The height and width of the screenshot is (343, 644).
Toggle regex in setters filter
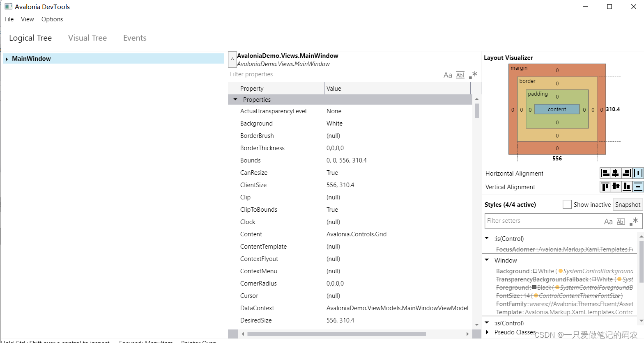pyautogui.click(x=634, y=221)
